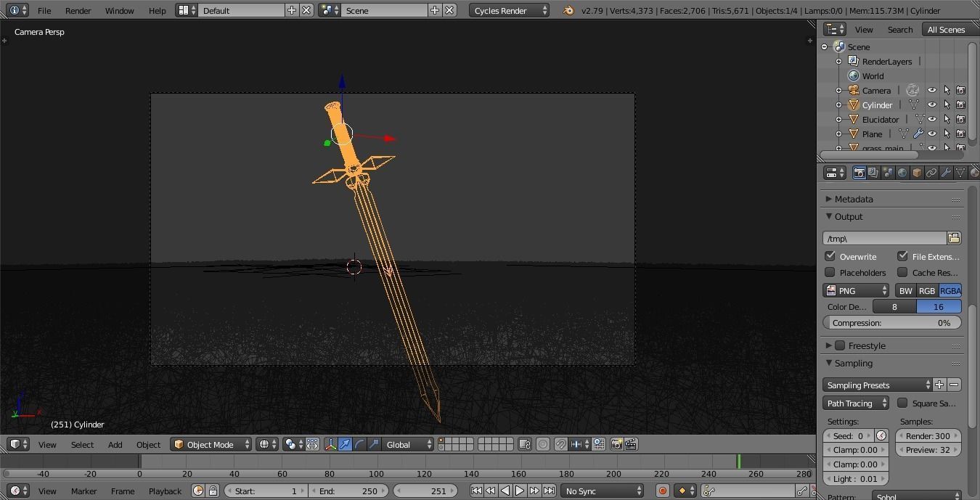This screenshot has height=500, width=980.
Task: Switch to the All Scenes outliner tab
Action: point(946,29)
